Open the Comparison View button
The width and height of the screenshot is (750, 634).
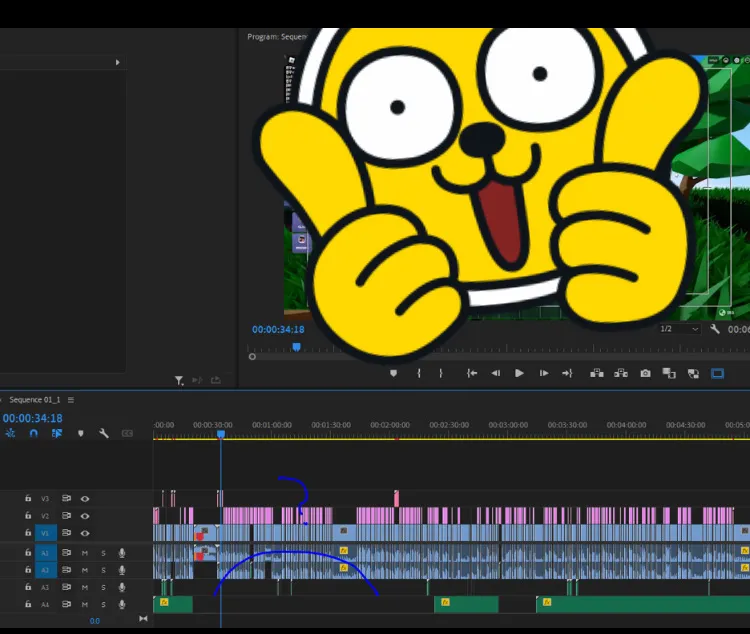(x=669, y=373)
